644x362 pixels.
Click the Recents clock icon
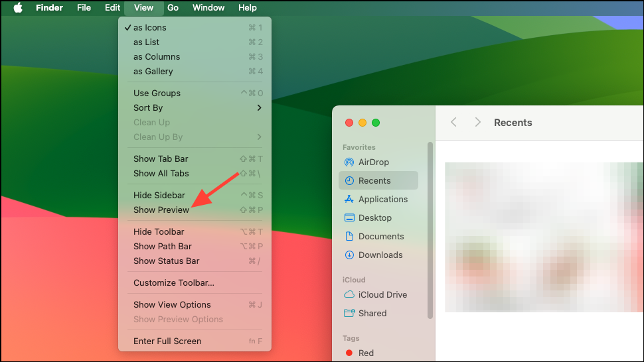click(x=349, y=180)
